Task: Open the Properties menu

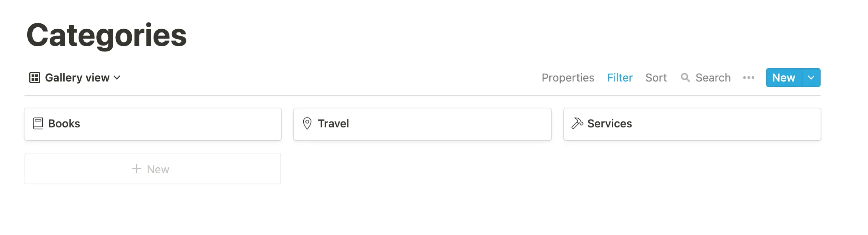Action: tap(567, 78)
